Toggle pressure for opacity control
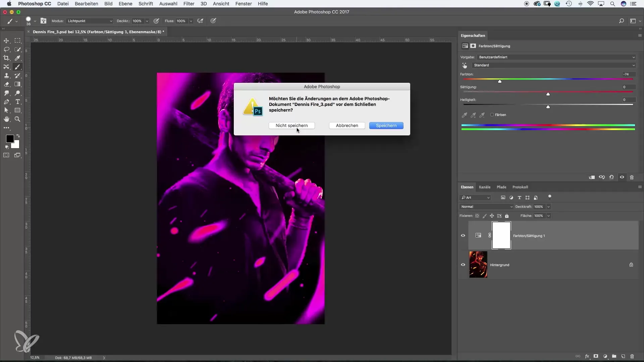644x362 pixels. pyautogui.click(x=156, y=21)
